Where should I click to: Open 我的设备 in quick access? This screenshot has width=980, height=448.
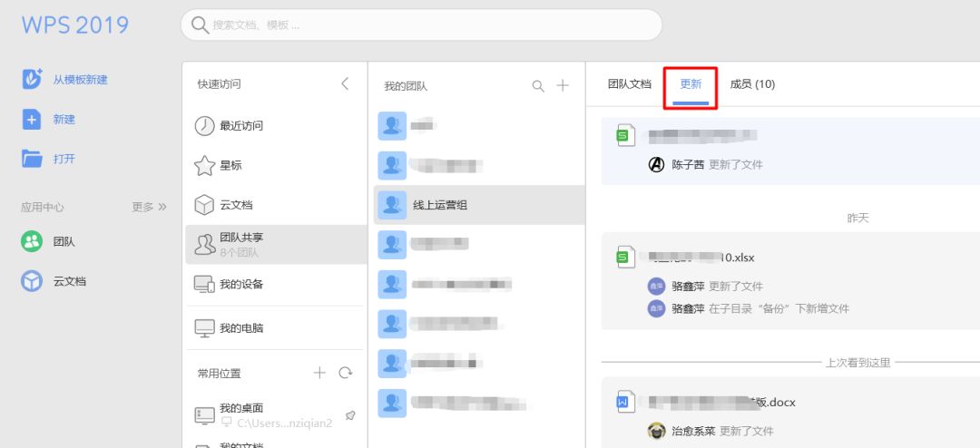tap(274, 284)
